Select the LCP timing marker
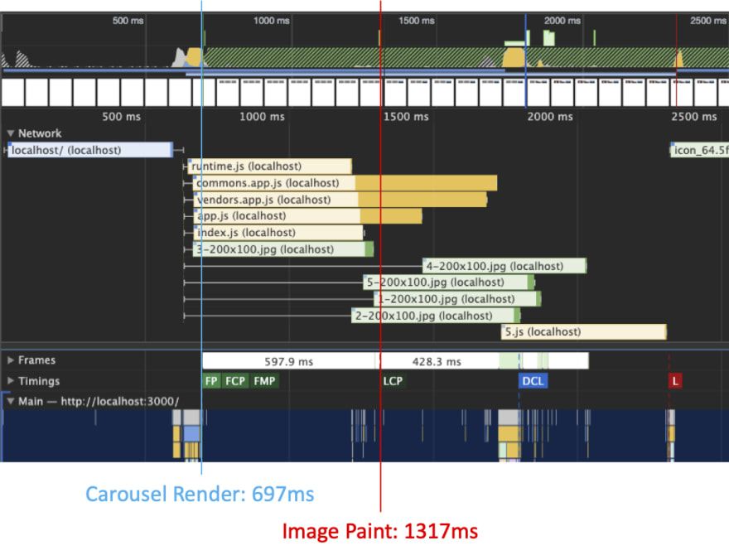Viewport: 729px width, 560px height. (393, 381)
